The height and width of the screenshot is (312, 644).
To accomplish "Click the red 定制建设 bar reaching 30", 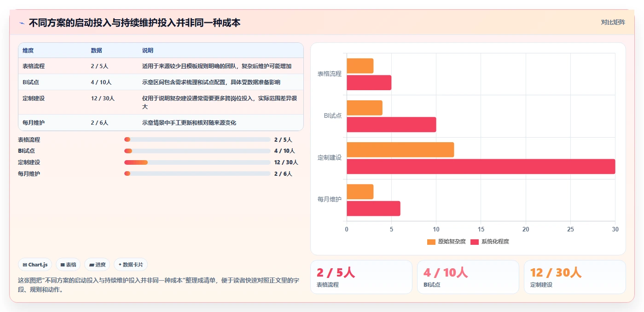I will (481, 167).
